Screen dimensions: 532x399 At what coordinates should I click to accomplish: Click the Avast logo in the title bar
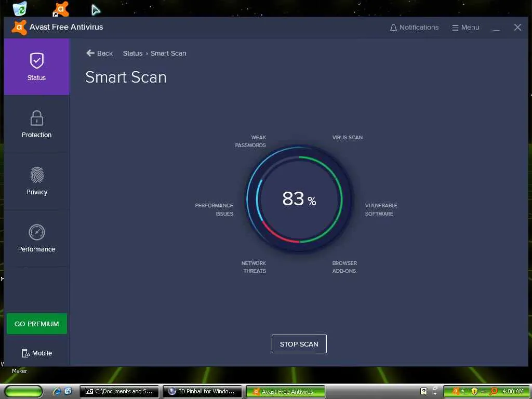click(x=19, y=28)
